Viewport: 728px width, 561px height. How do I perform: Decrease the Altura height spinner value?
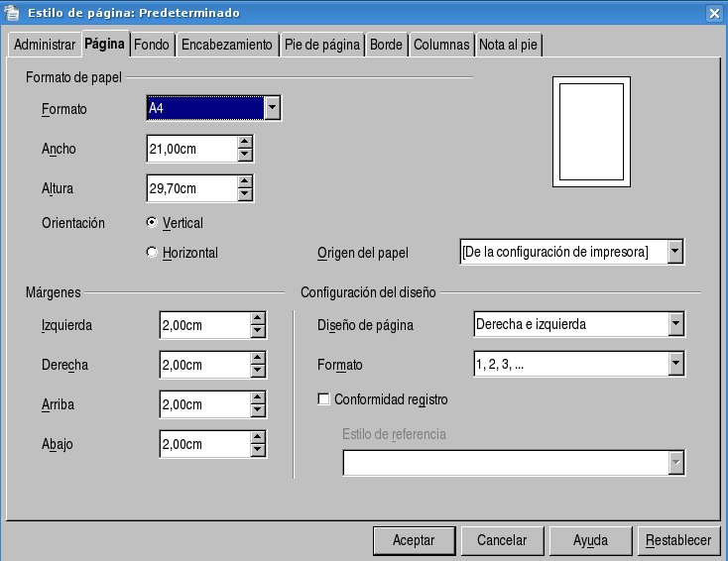coord(245,194)
